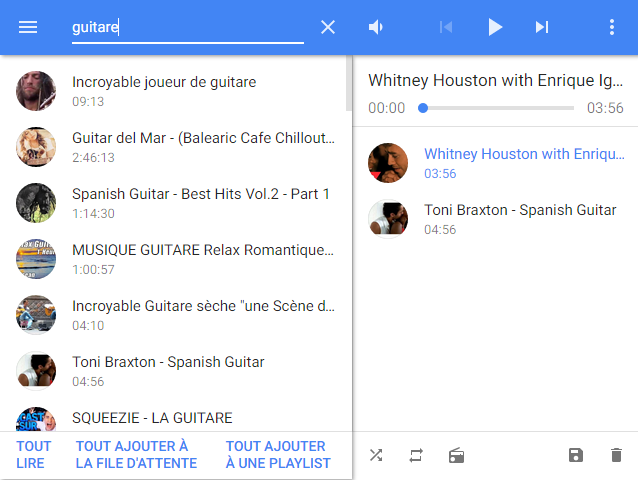
Task: Toggle radio mode icon
Action: pos(456,455)
